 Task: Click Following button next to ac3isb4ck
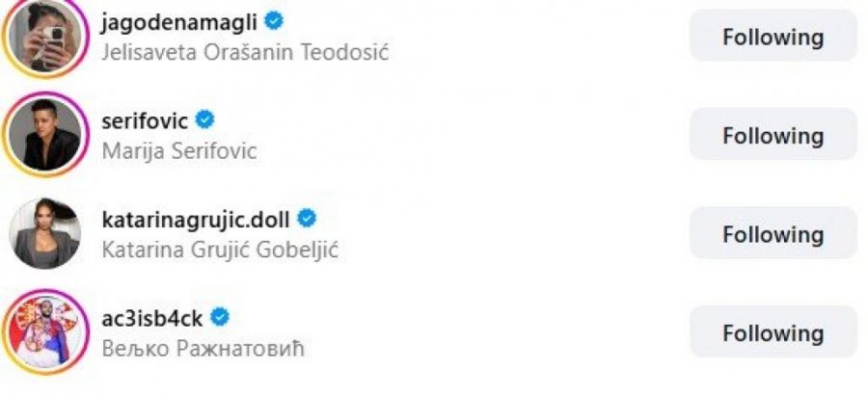tap(773, 333)
